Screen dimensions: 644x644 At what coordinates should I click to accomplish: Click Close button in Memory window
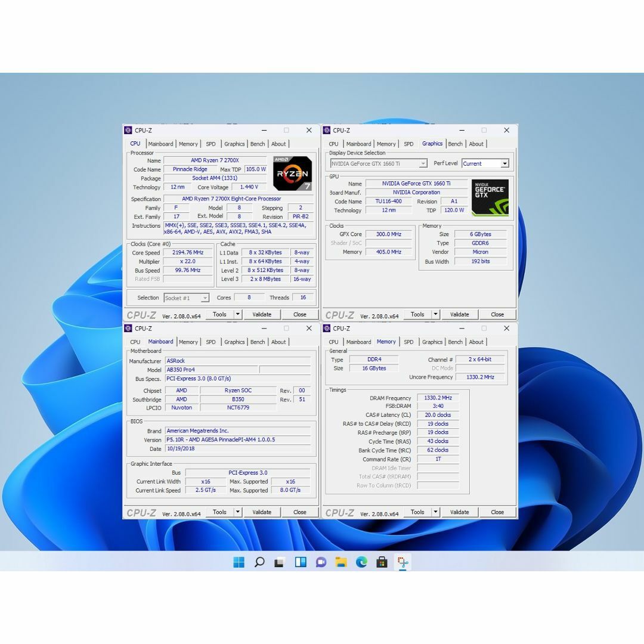coord(497,512)
